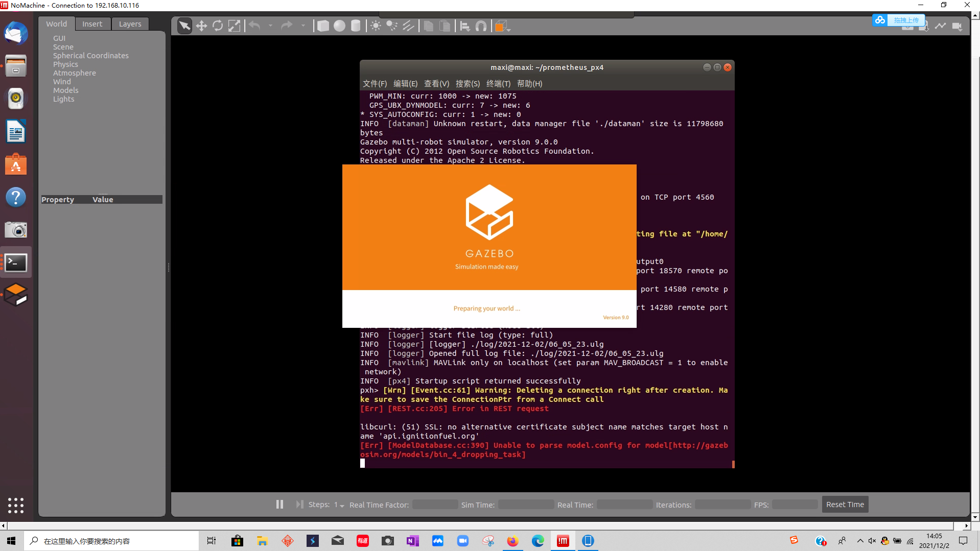
Task: Click the 拖拽上传 upload button
Action: coord(899,20)
